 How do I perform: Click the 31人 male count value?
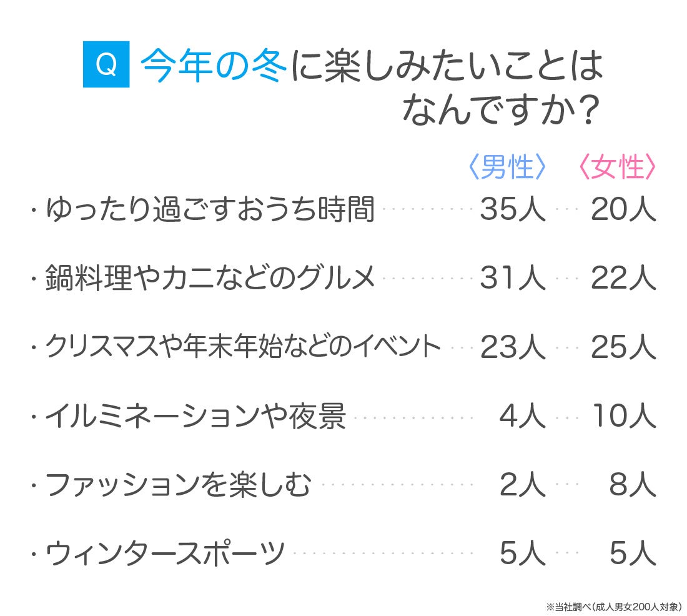(x=512, y=279)
